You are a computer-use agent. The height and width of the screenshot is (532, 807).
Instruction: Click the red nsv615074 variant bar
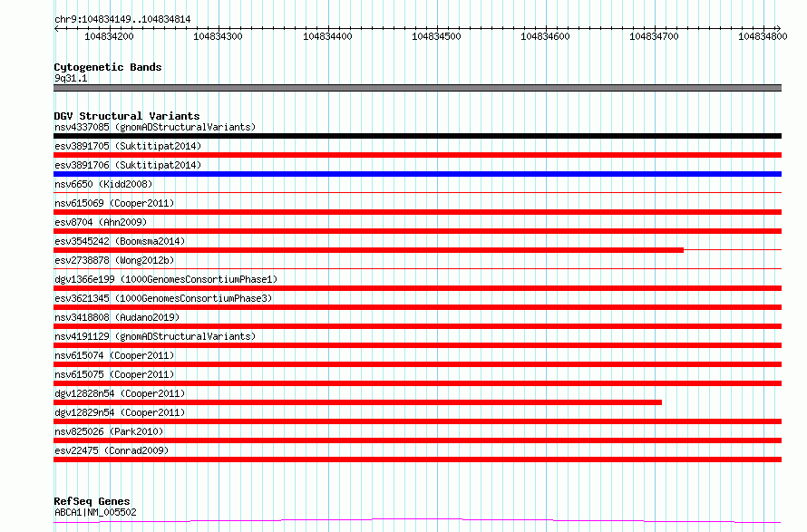(417, 364)
